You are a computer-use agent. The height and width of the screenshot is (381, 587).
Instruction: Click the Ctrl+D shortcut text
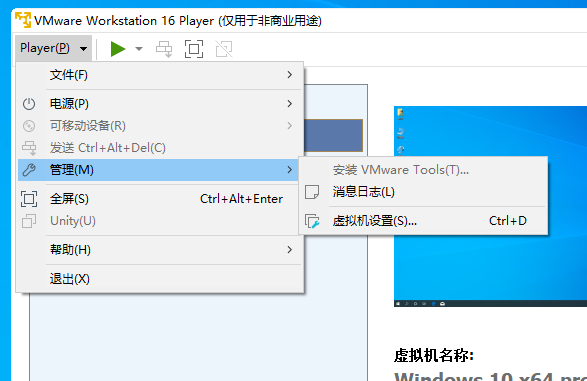(x=508, y=221)
